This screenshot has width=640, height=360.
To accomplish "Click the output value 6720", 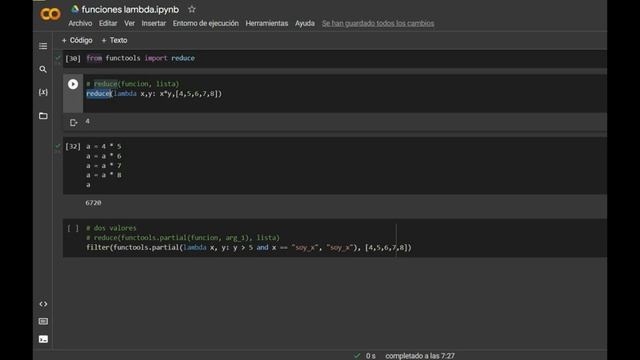I will tap(93, 203).
